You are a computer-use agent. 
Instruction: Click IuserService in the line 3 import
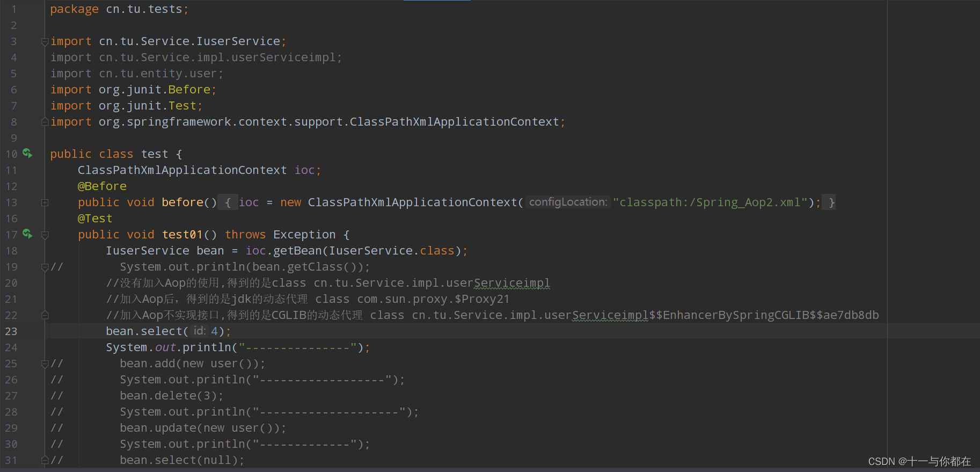[238, 41]
